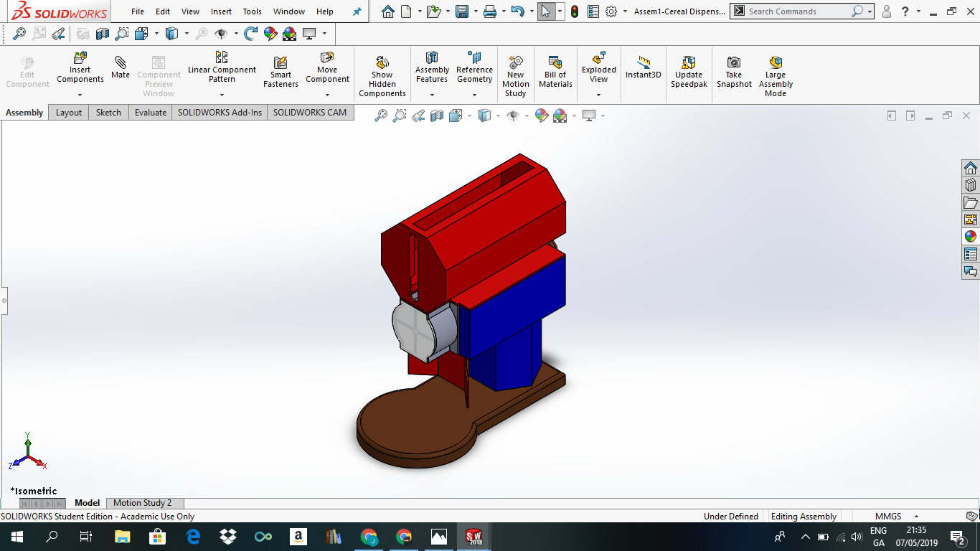Toggle Show Hidden Components
The height and width of the screenshot is (551, 980).
coord(382,72)
